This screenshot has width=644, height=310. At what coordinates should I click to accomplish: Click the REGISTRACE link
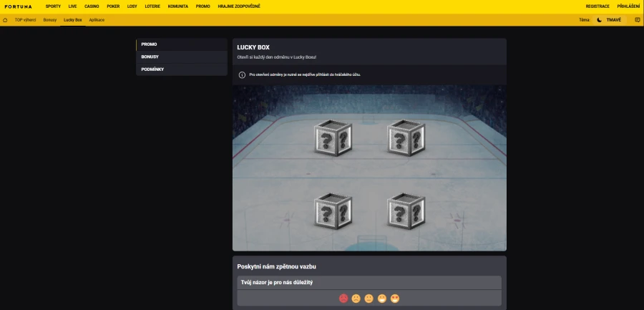[597, 6]
